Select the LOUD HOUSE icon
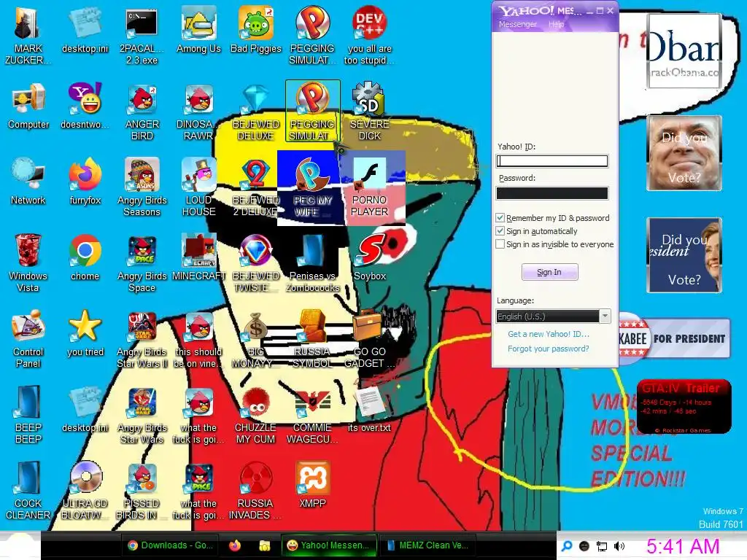Viewport: 747px width, 560px height. [x=198, y=188]
